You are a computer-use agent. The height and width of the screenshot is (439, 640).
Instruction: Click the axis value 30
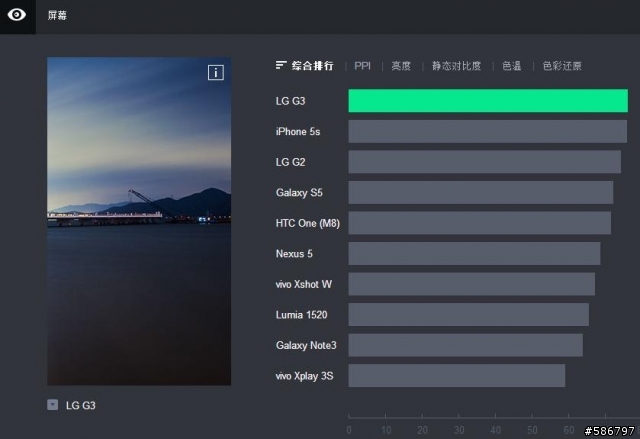459,430
